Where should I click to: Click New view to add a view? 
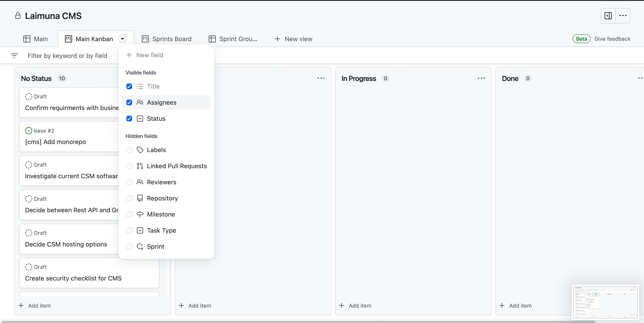pyautogui.click(x=293, y=39)
